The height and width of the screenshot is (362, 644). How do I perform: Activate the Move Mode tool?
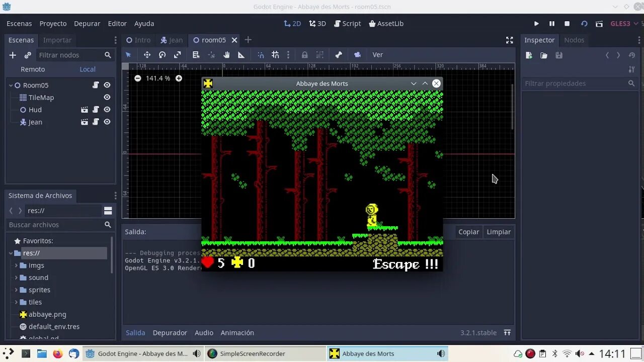(x=147, y=55)
